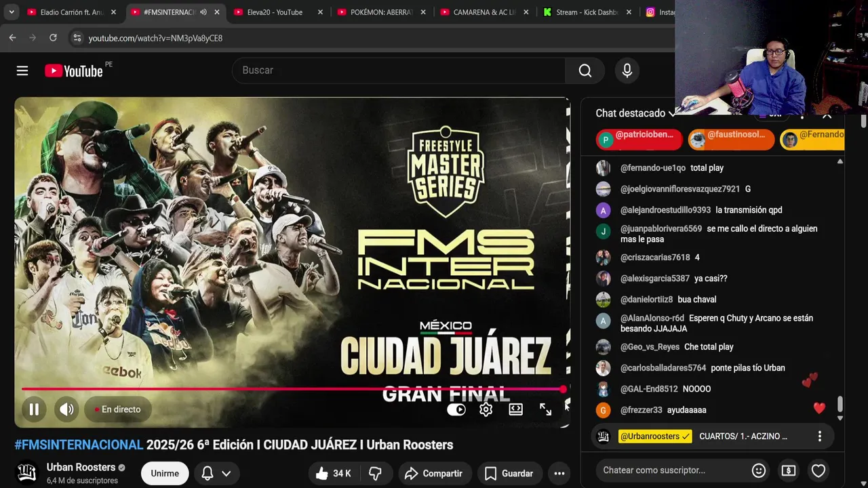
Task: Open the tab search dropdown arrow
Action: [x=11, y=12]
